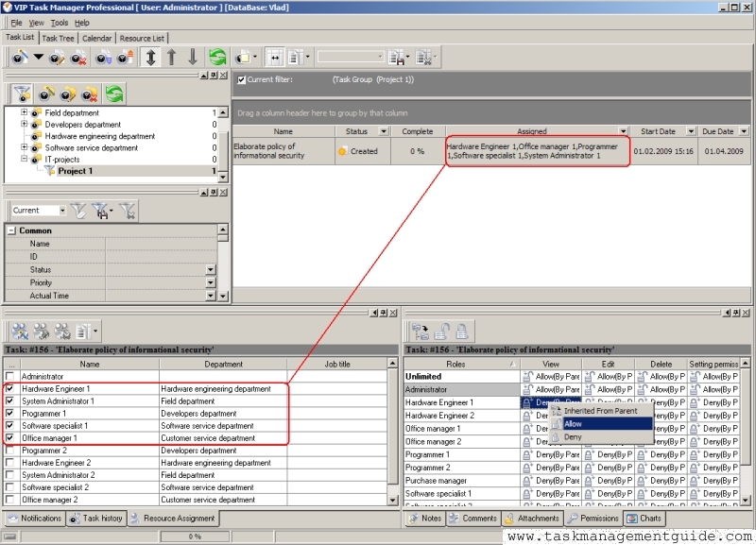Choose Inherited From Parent in context menu
The height and width of the screenshot is (545, 756).
[601, 411]
